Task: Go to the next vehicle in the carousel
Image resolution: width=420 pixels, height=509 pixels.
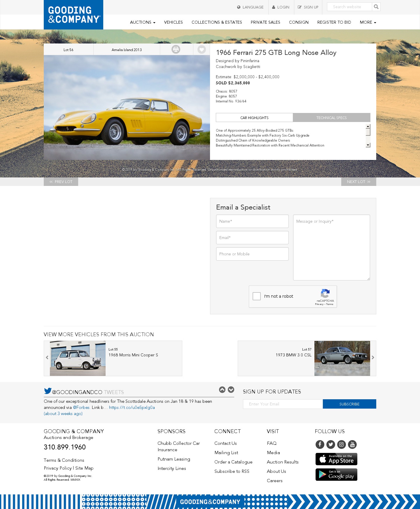Action: tap(373, 358)
